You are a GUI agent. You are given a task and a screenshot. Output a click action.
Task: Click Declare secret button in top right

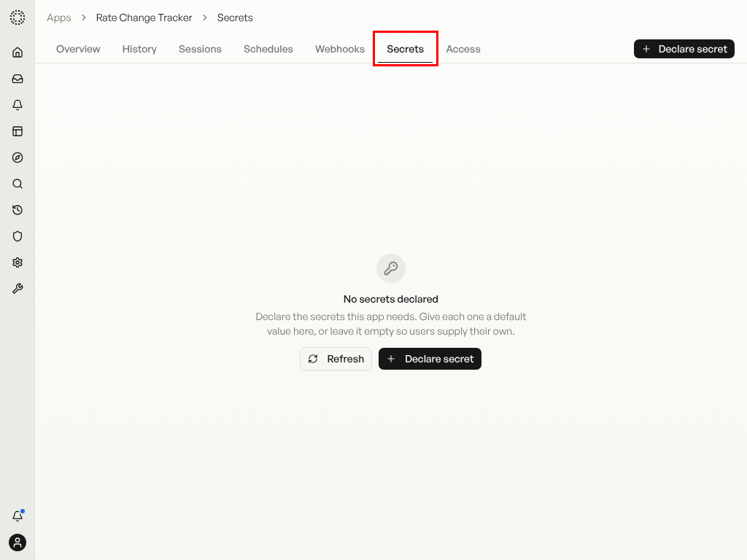(684, 49)
